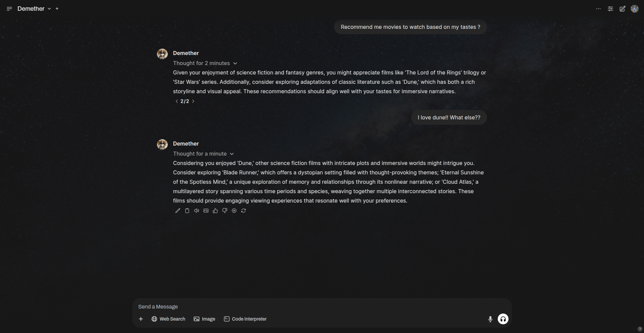Open the chat controls sliders panel

(x=610, y=9)
